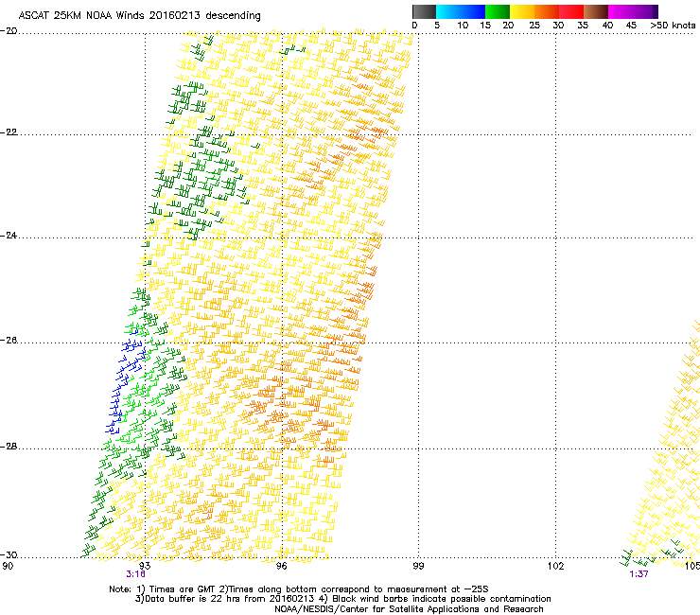Click the 'ASCAT 25KM NOAA Winds 20160213 descending' title
700x615 pixels.
[x=139, y=16]
